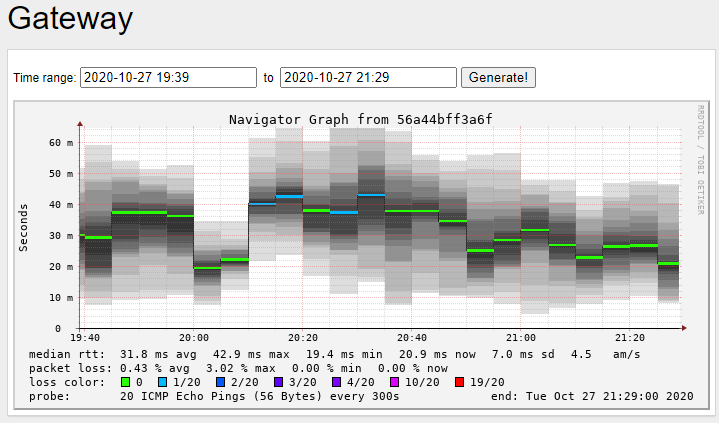Click the 20:20 time axis label
The height and width of the screenshot is (423, 719).
coord(303,338)
